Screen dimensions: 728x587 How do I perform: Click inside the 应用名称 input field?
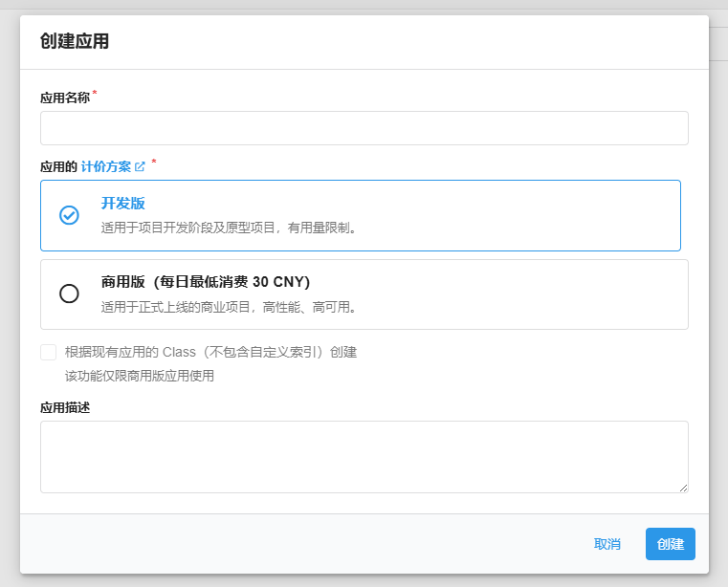(x=364, y=128)
